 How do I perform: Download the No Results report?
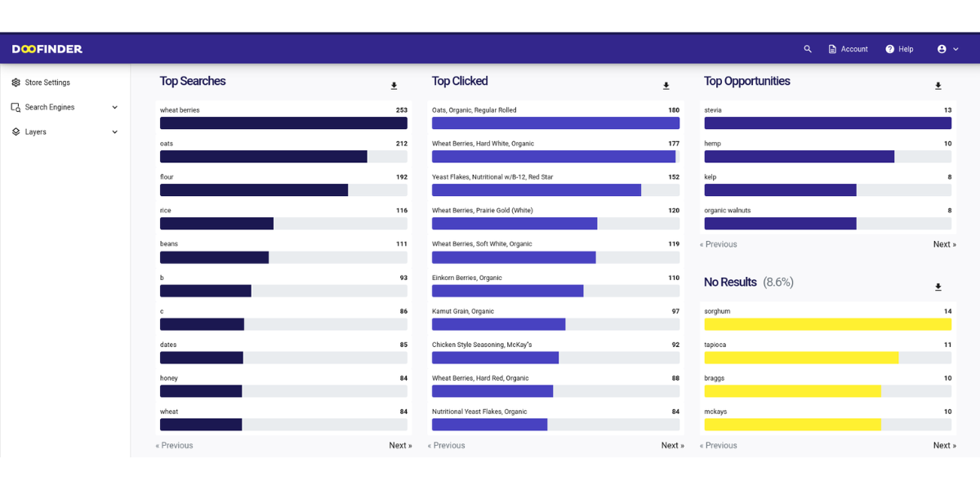(938, 286)
